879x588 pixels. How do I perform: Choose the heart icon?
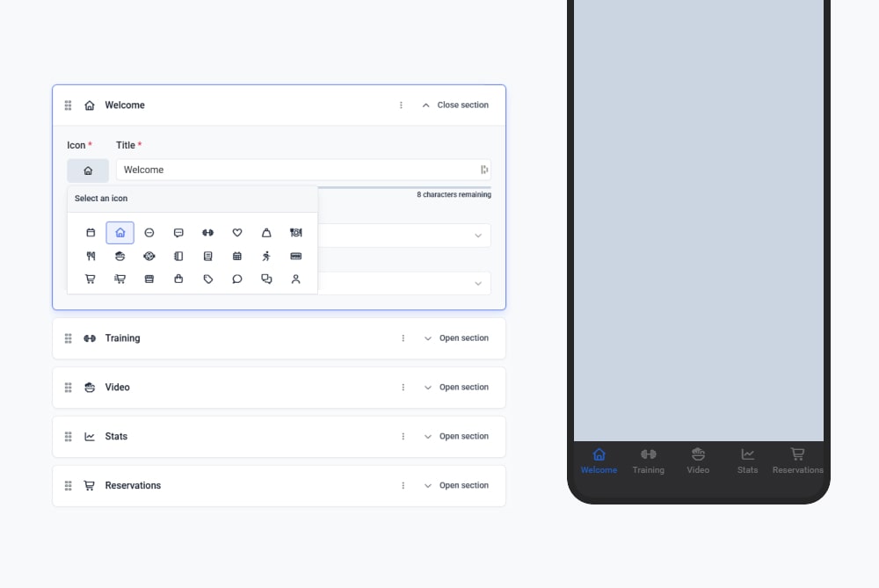237,233
